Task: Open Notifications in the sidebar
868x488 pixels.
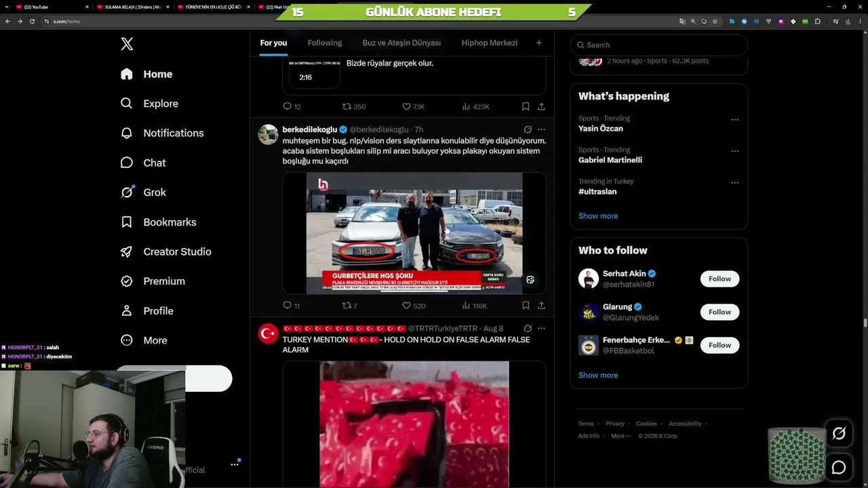Action: [162, 134]
